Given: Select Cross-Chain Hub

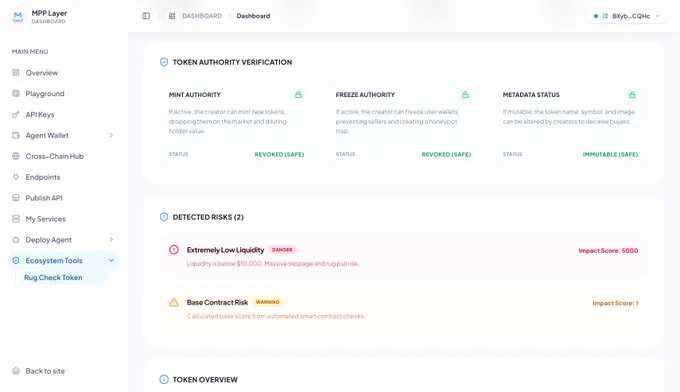Looking at the screenshot, I should coord(63,156).
